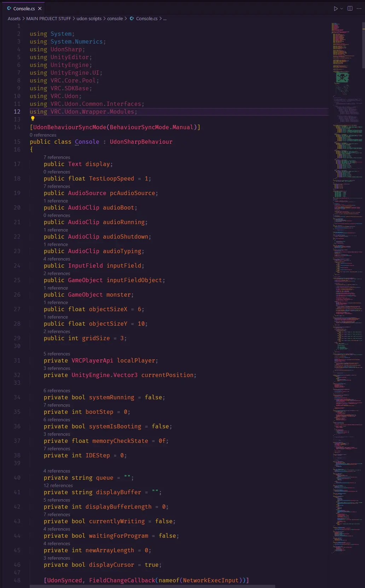Click BehaviourSyncMode.Manual argument

(x=151, y=127)
